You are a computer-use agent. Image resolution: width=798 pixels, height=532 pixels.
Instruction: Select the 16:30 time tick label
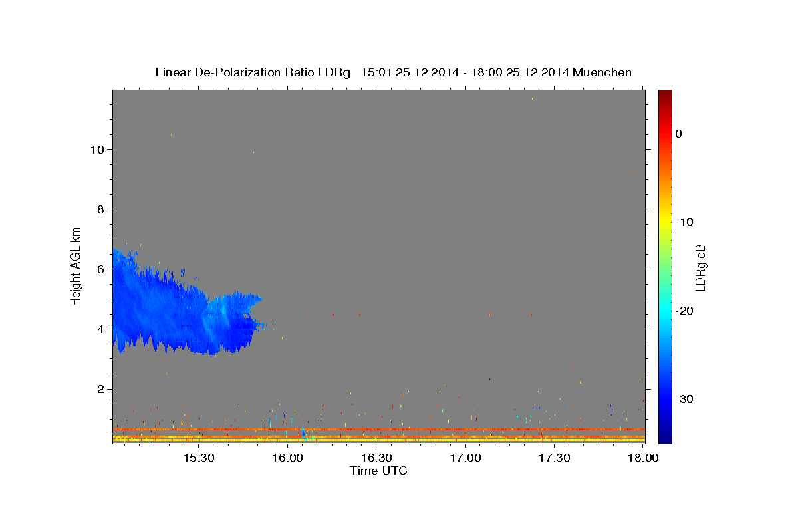point(377,458)
